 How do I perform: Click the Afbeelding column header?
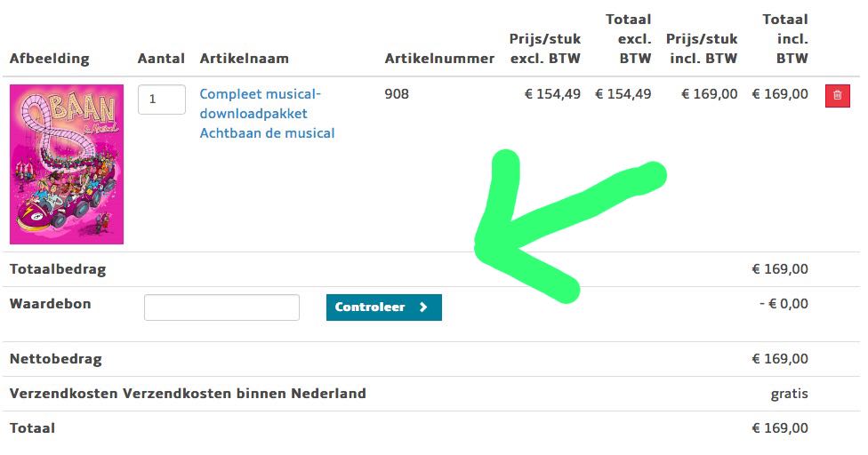coord(50,59)
